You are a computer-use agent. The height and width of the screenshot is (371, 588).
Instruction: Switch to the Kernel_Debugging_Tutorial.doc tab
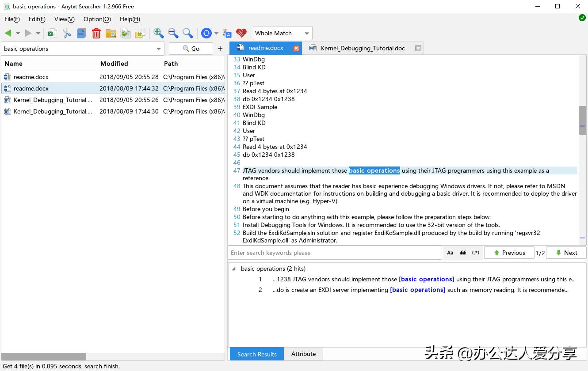point(362,48)
